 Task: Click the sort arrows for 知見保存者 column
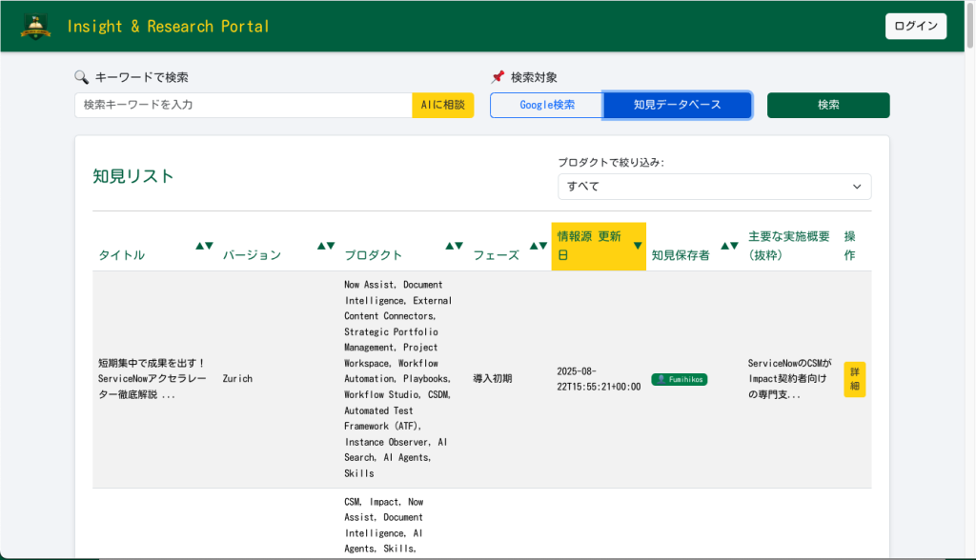(x=729, y=246)
